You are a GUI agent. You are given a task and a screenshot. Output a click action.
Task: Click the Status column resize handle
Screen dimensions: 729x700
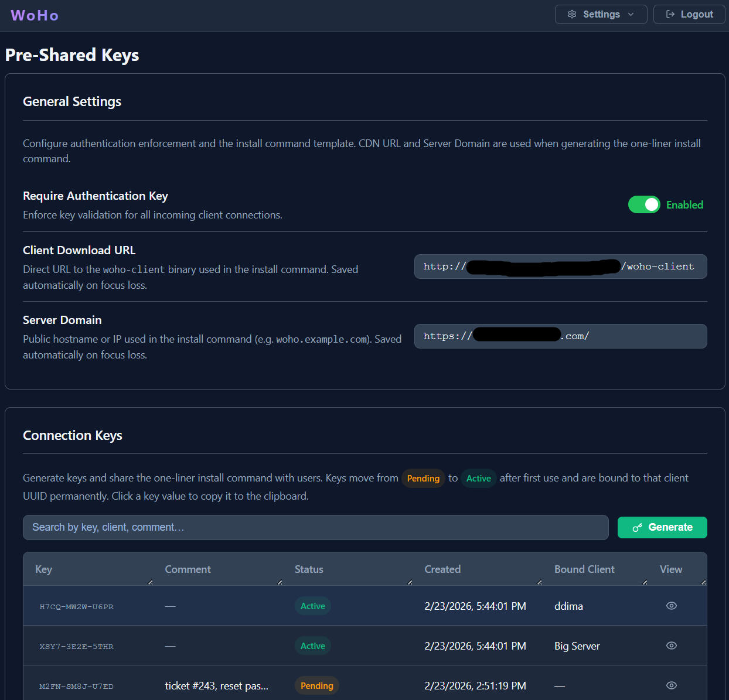[x=410, y=582]
